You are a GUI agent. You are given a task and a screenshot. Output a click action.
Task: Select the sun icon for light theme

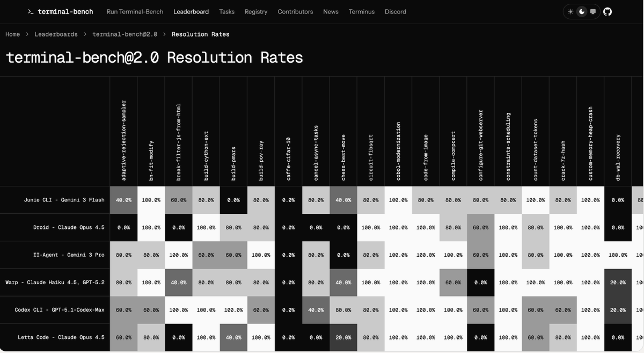570,11
